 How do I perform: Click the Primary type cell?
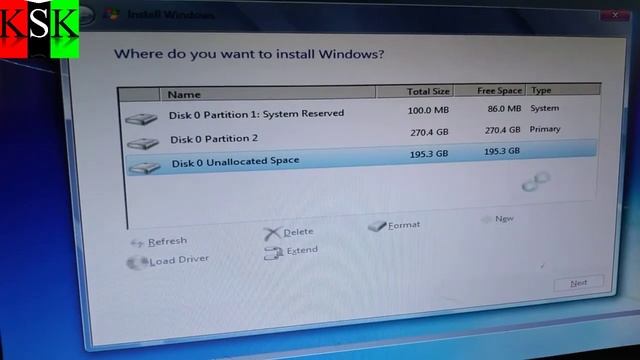[x=544, y=129]
